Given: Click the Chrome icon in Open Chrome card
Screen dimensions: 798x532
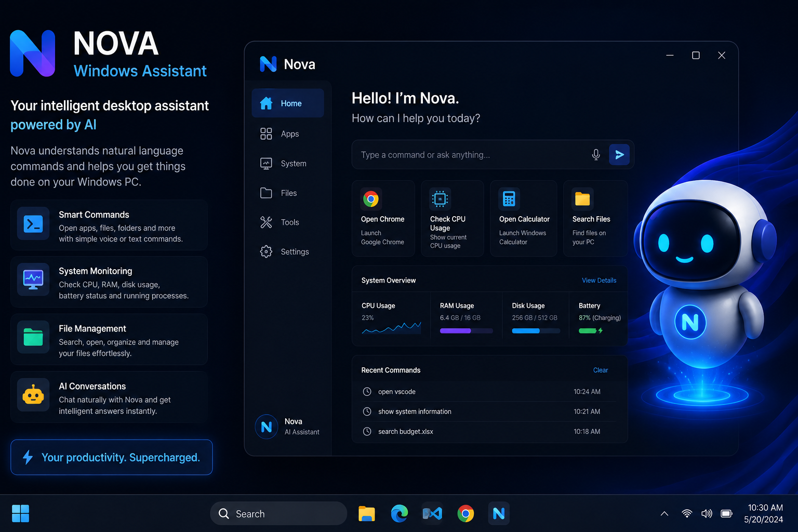Looking at the screenshot, I should point(371,198).
